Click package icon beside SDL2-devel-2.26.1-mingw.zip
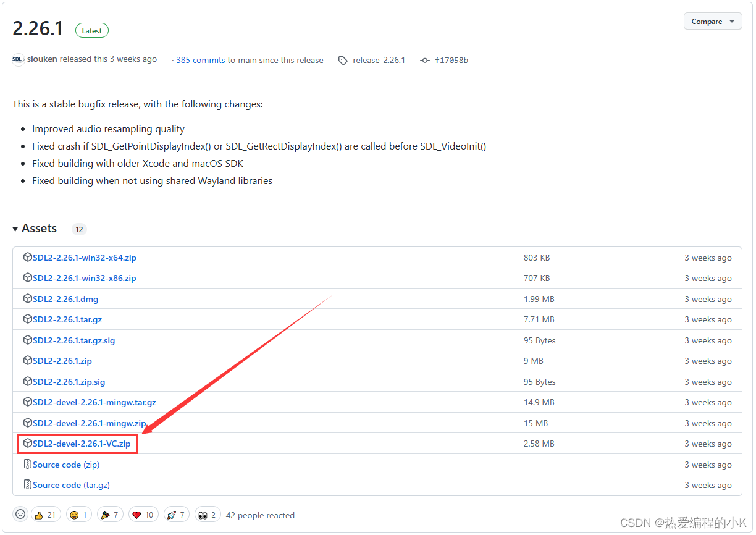Viewport: 756px width, 535px height. coord(27,423)
